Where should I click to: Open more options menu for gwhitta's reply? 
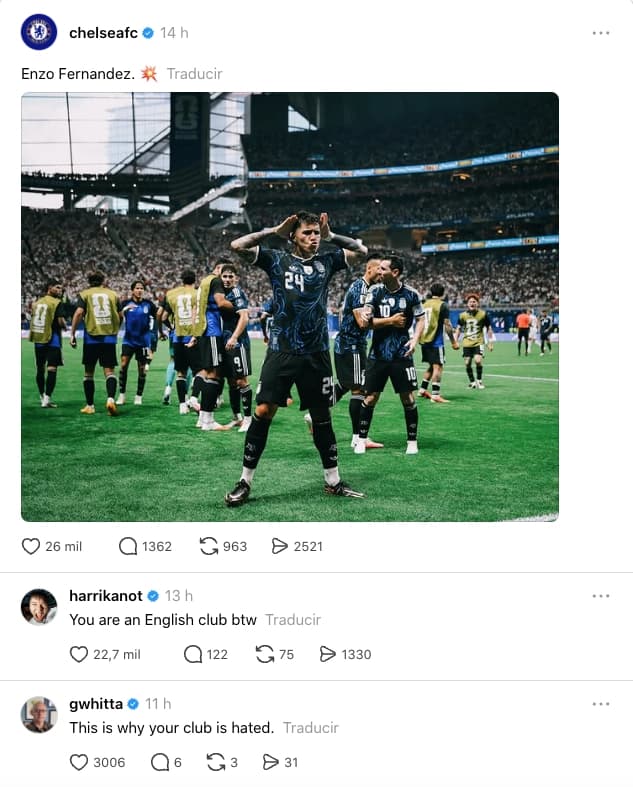click(x=600, y=704)
